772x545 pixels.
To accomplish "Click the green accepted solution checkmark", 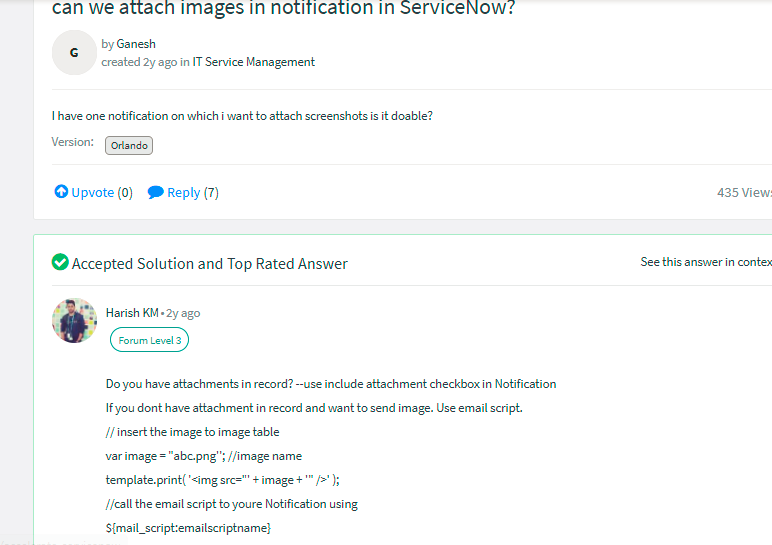I will point(60,262).
